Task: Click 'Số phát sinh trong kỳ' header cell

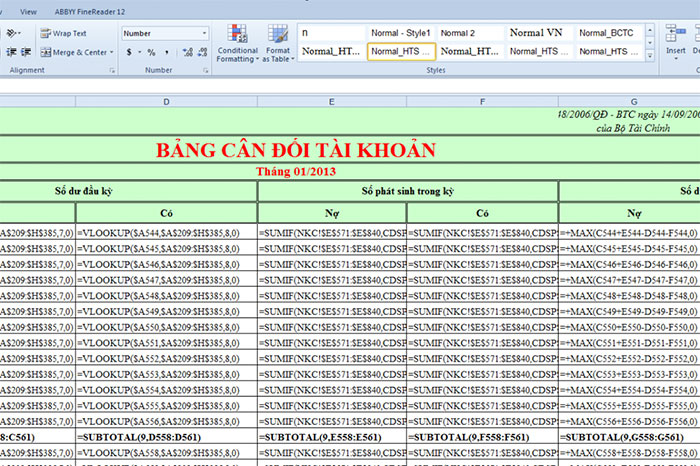Action: pyautogui.click(x=408, y=191)
